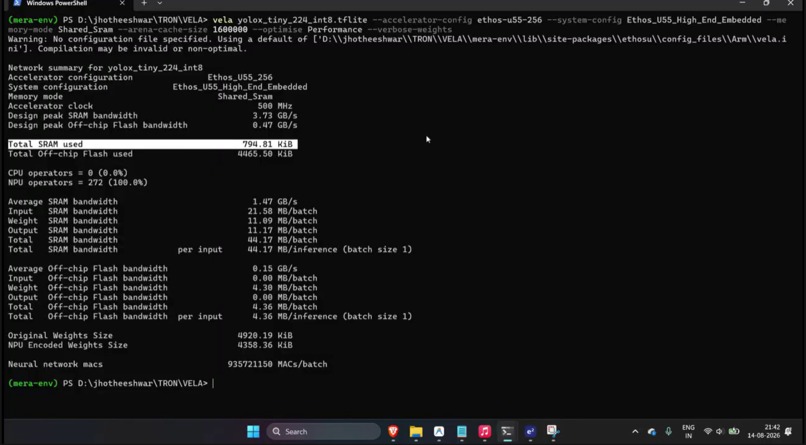
Task: Change the ENG IN input language
Action: tap(688, 432)
